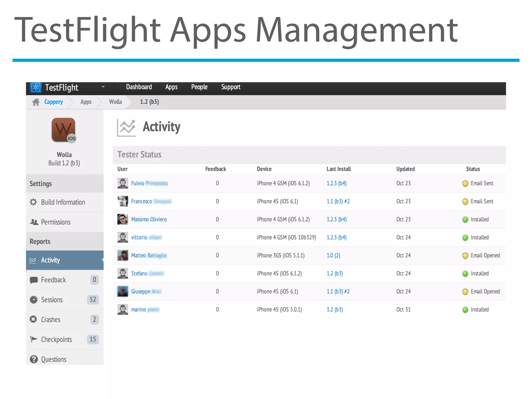This screenshot has height=399, width=532.
Task: Click Francesco's avatar photo
Action: tap(123, 201)
